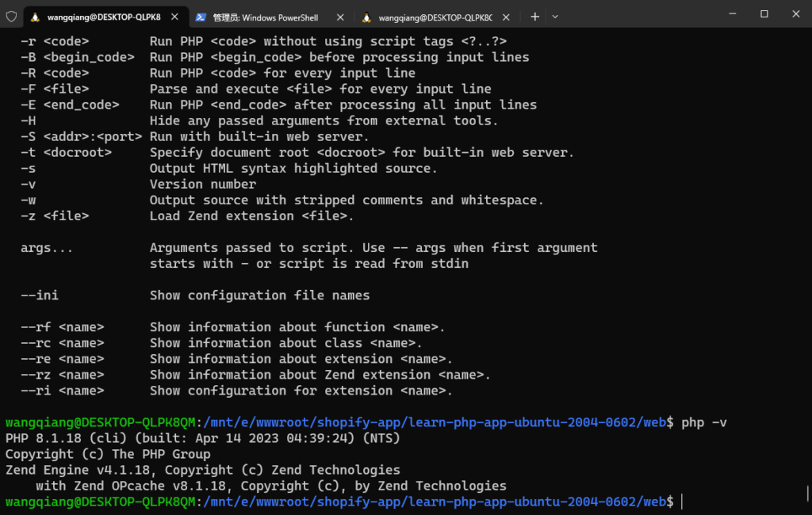Click the penguin icon on the third tab
This screenshot has width=812, height=515.
367,15
